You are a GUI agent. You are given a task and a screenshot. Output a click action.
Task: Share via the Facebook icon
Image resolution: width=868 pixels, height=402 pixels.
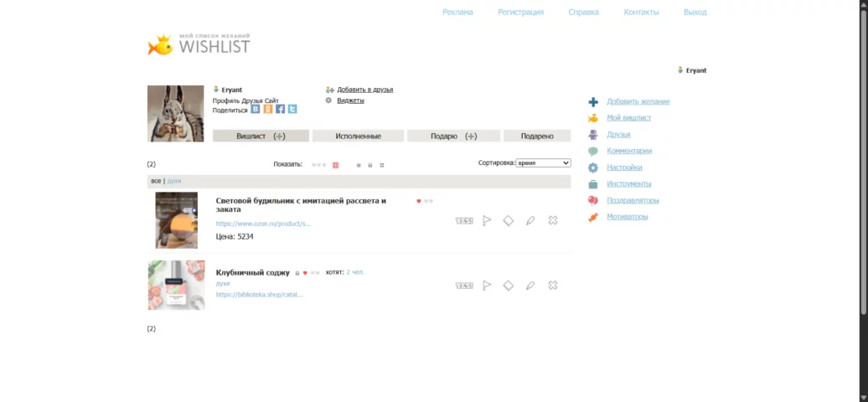tap(280, 109)
